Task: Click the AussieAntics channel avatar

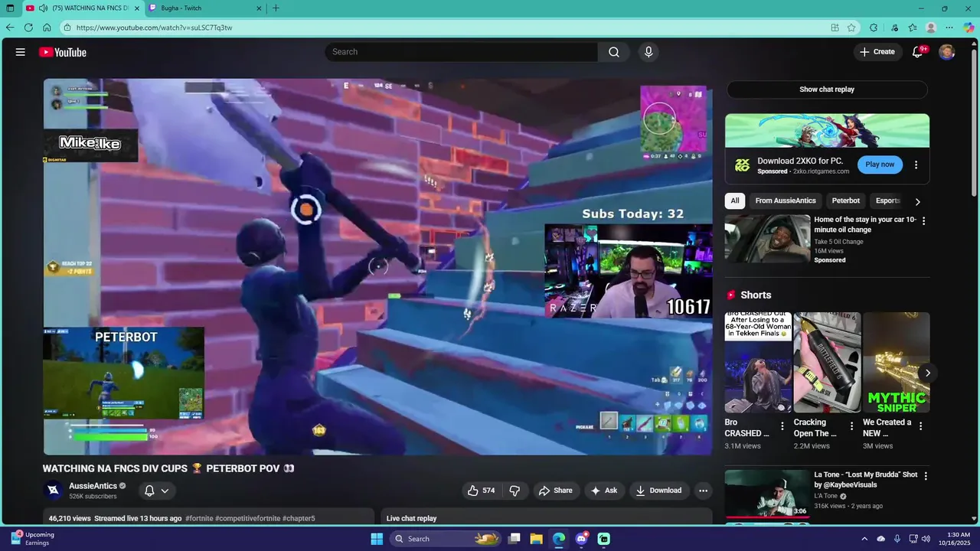Action: coord(54,491)
